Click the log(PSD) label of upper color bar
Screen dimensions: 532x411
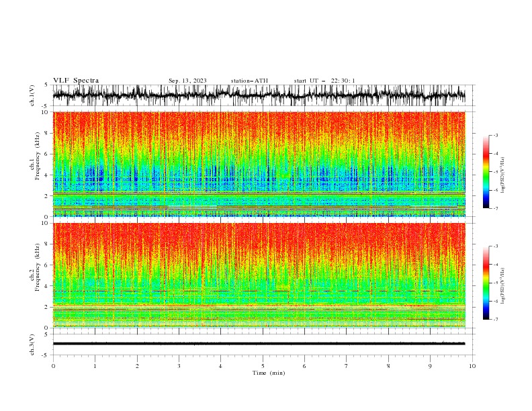pos(503,175)
